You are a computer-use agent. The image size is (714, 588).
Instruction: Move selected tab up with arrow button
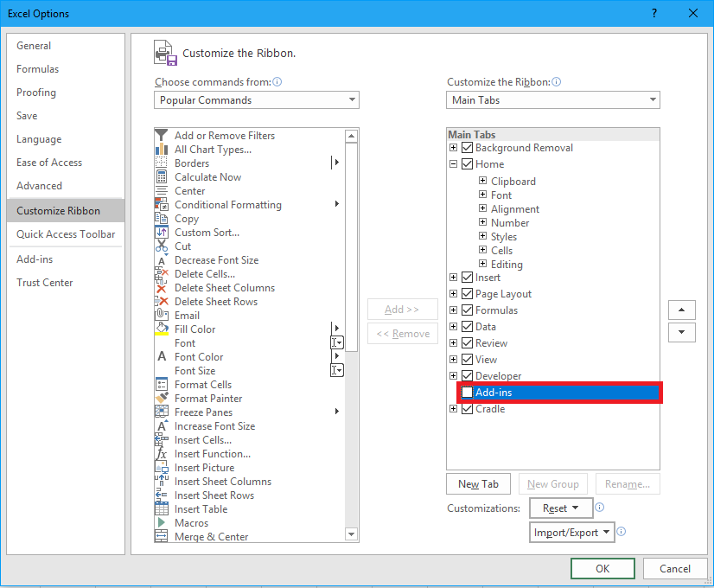tap(682, 310)
